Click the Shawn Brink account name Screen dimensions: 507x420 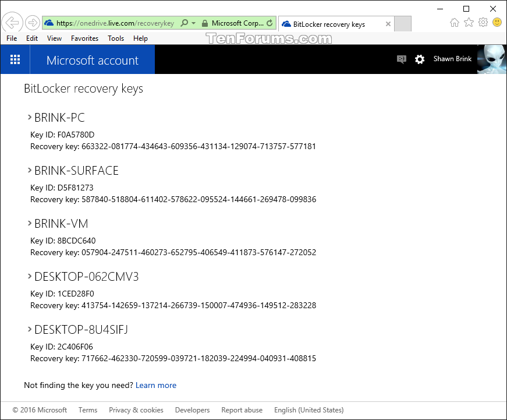[x=452, y=59]
